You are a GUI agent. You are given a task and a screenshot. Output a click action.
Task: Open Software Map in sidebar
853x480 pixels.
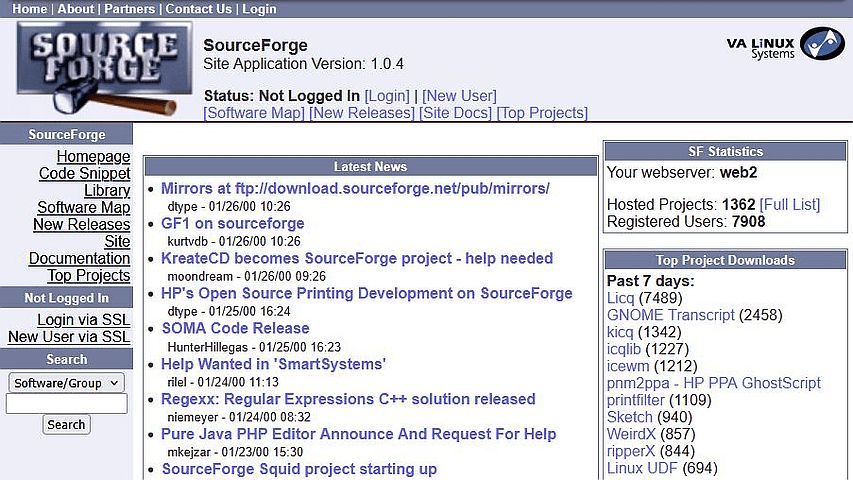point(84,207)
